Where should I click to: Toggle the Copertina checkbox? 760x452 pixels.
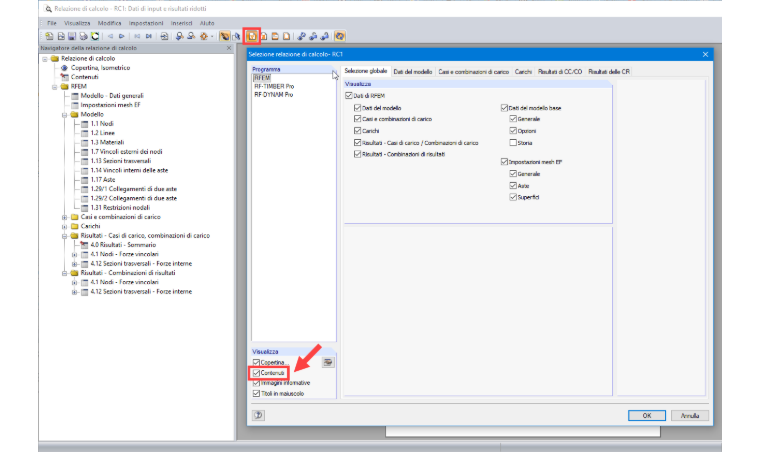tap(256, 362)
